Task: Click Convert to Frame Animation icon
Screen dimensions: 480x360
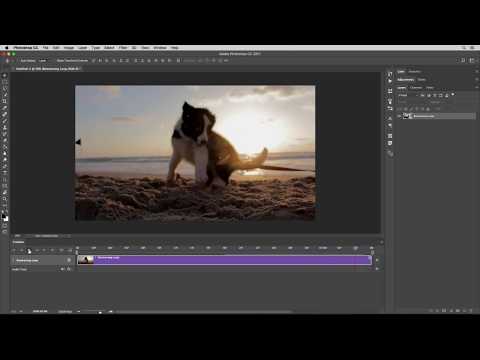Action: click(14, 311)
